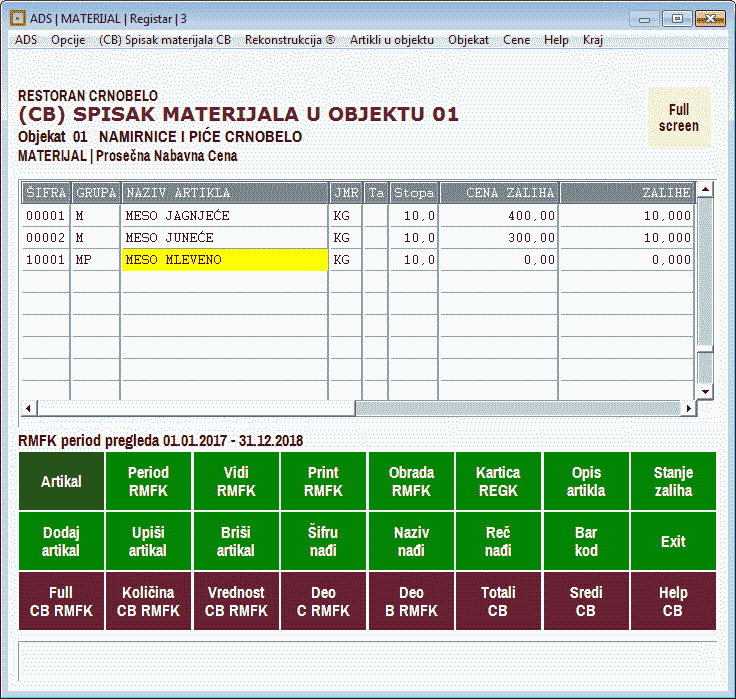Click the 300,00 price cell
Viewport: 736px width, 699px height.
click(x=499, y=238)
